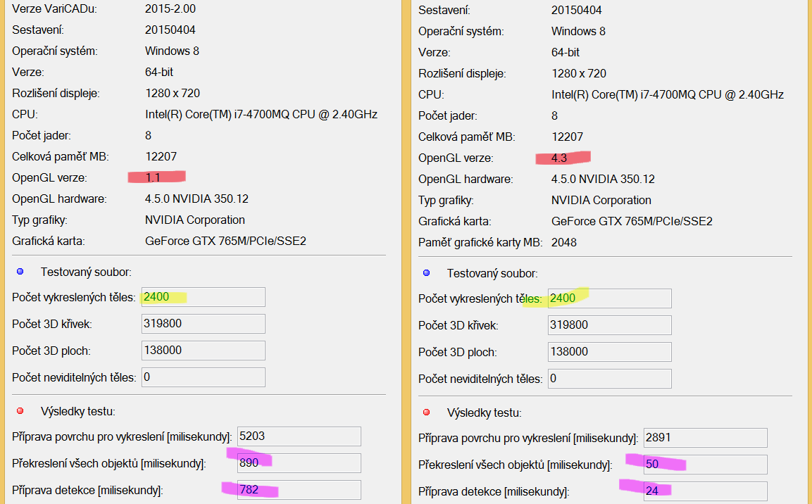
Task: Focus the detection preparation field showing 782
Action: point(299,490)
